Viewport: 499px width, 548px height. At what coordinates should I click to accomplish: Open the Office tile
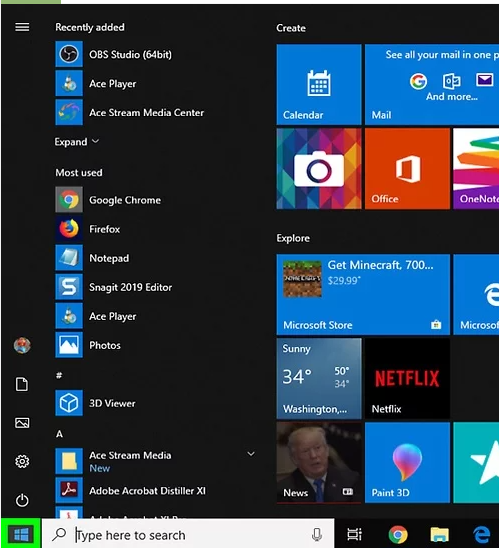point(407,168)
